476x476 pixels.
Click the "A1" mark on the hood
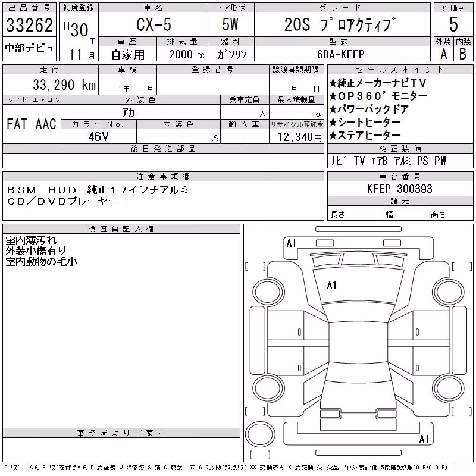pyautogui.click(x=332, y=286)
